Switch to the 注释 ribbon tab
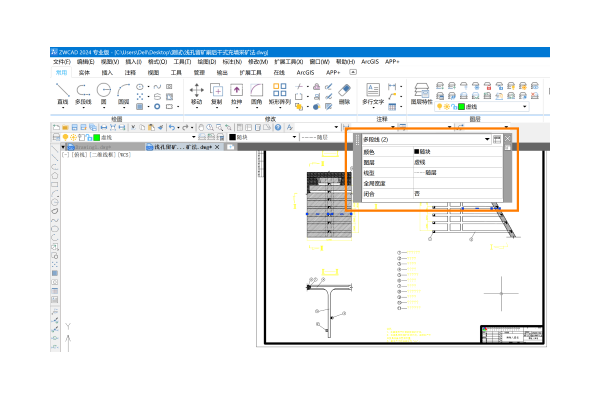This screenshot has width=600, height=400. coord(130,73)
